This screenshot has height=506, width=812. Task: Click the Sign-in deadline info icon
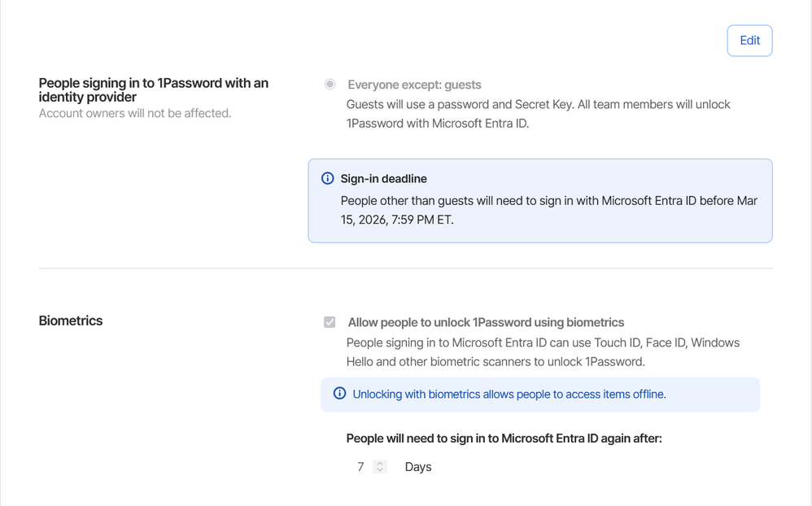click(x=328, y=178)
